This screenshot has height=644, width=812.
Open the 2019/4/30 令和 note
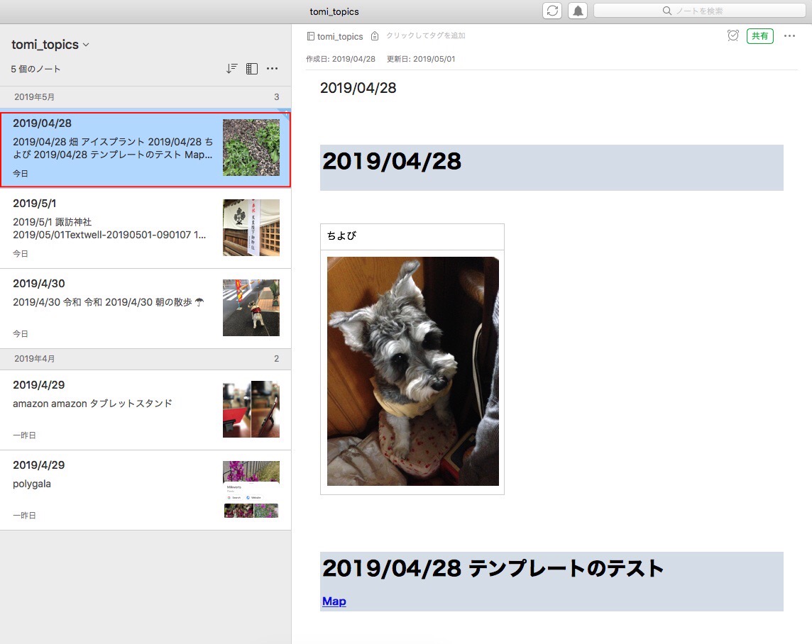[146, 309]
